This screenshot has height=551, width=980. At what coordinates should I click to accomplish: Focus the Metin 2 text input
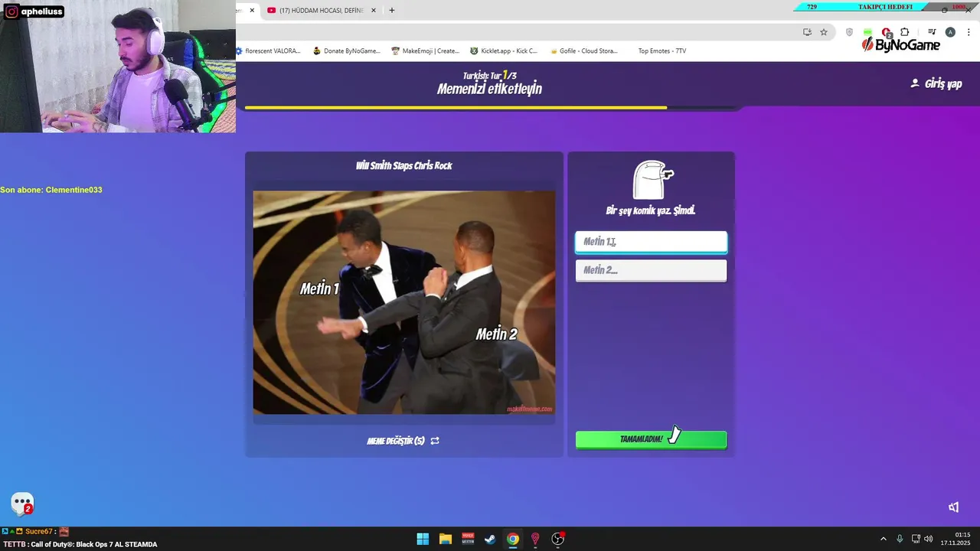click(651, 270)
